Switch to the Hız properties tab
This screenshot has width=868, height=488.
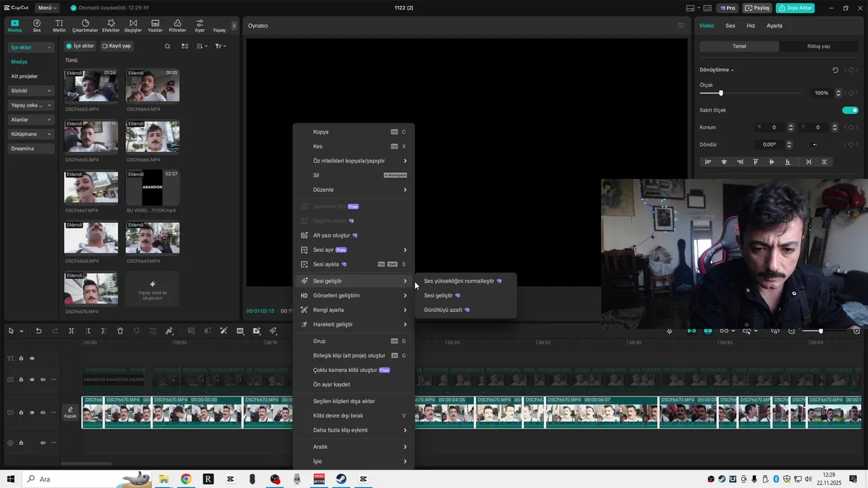tap(751, 26)
